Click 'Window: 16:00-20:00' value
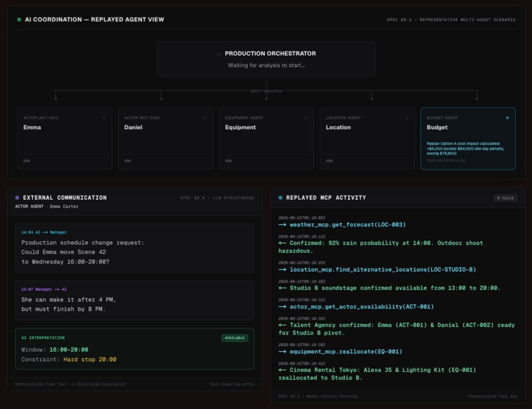Image resolution: width=532 pixels, height=409 pixels. click(x=54, y=350)
